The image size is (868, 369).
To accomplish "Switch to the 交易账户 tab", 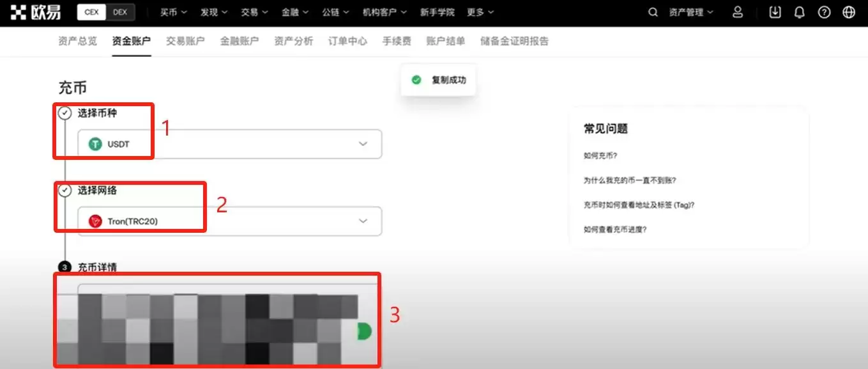I will 185,41.
